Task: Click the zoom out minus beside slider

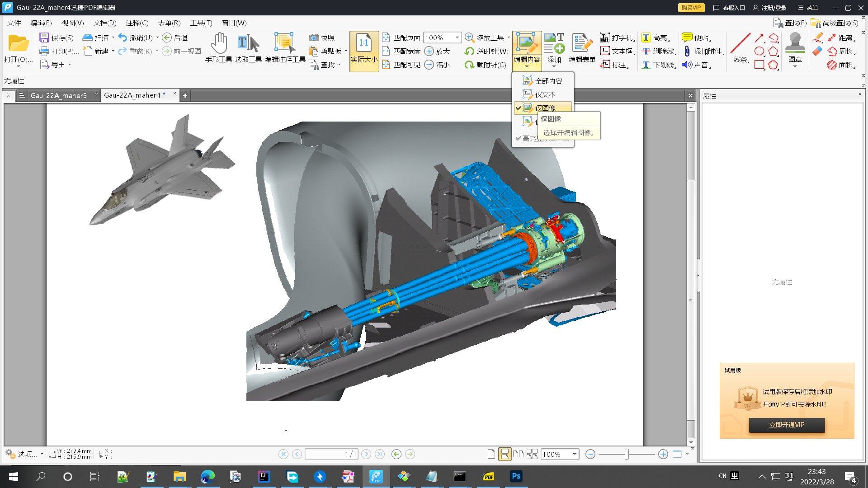Action: point(590,454)
